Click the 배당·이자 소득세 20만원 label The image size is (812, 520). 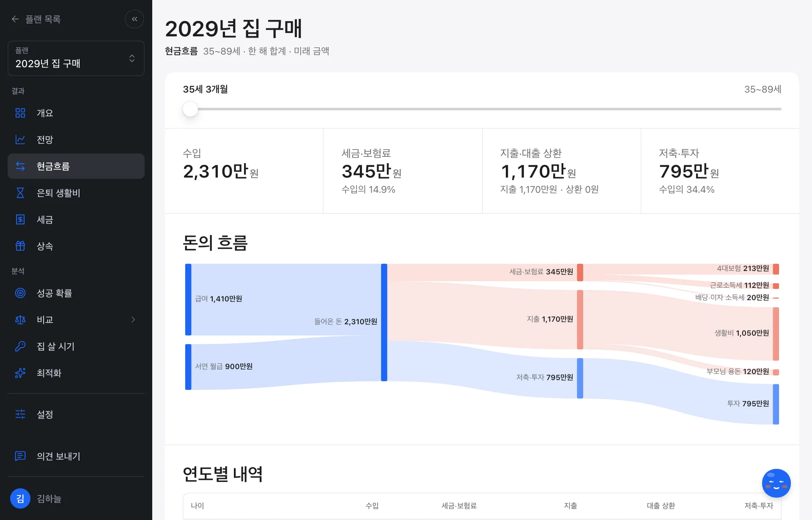(x=732, y=298)
